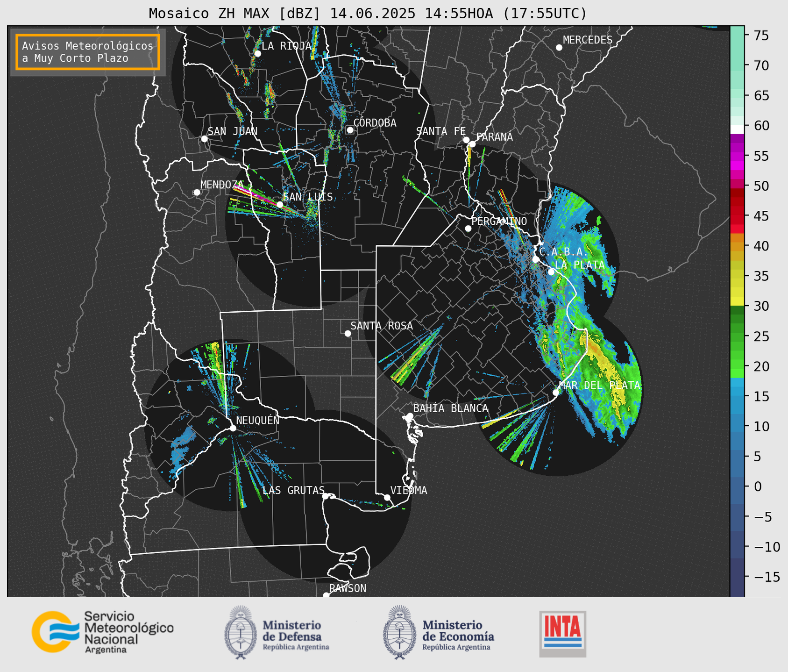Image resolution: width=788 pixels, height=672 pixels.
Task: Click the BAHÍA BLANCA label text
Action: [451, 408]
